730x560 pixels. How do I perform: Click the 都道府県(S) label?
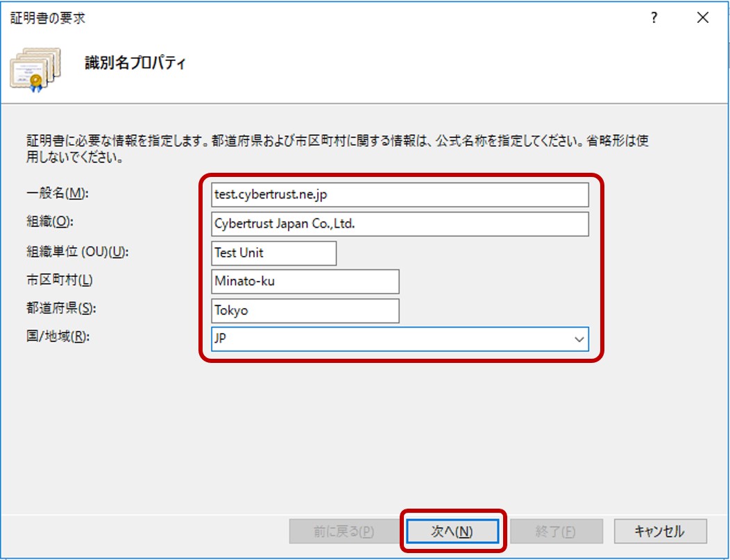[x=56, y=308]
